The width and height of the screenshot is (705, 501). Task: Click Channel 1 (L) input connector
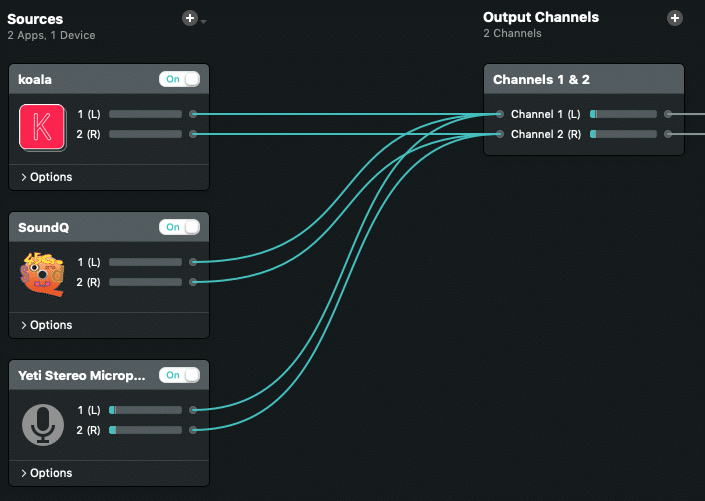pyautogui.click(x=500, y=114)
